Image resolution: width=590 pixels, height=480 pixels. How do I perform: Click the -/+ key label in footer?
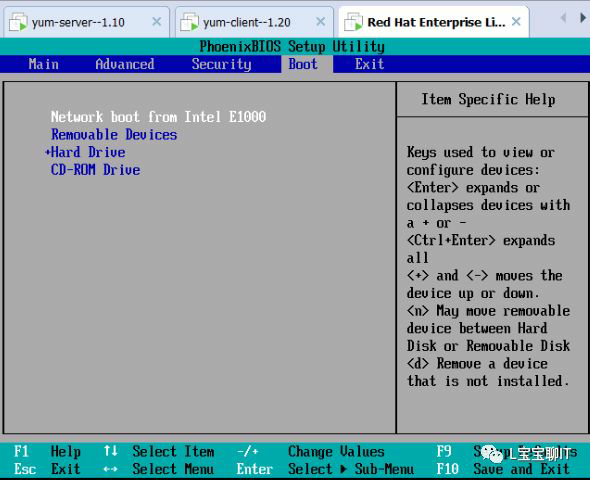(248, 451)
